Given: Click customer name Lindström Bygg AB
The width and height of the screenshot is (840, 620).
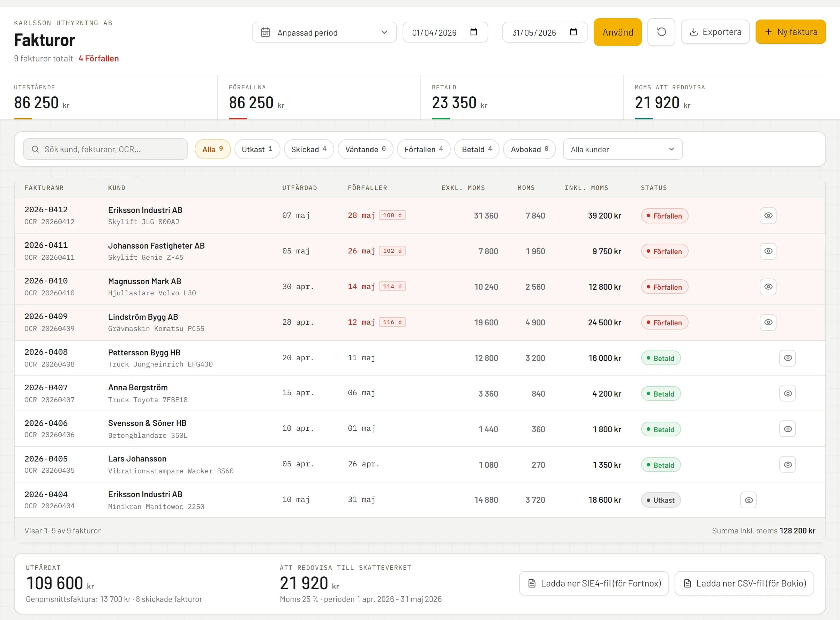Looking at the screenshot, I should 143,317.
